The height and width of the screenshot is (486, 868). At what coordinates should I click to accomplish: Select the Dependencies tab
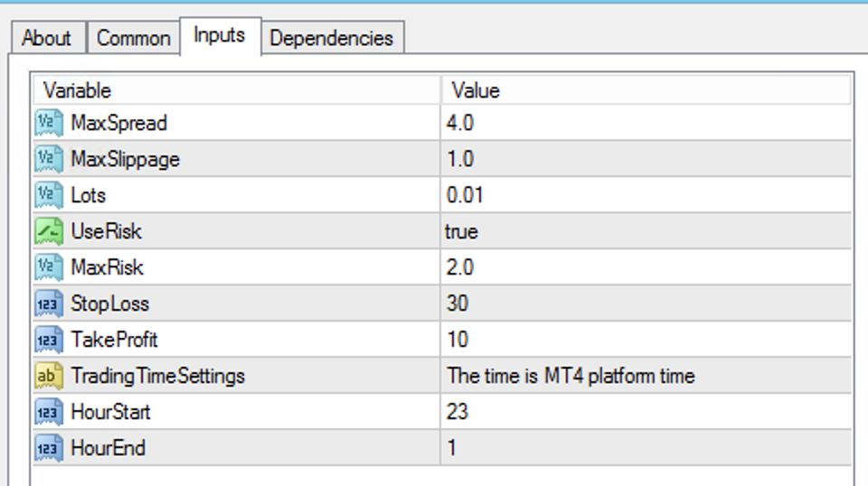(331, 38)
